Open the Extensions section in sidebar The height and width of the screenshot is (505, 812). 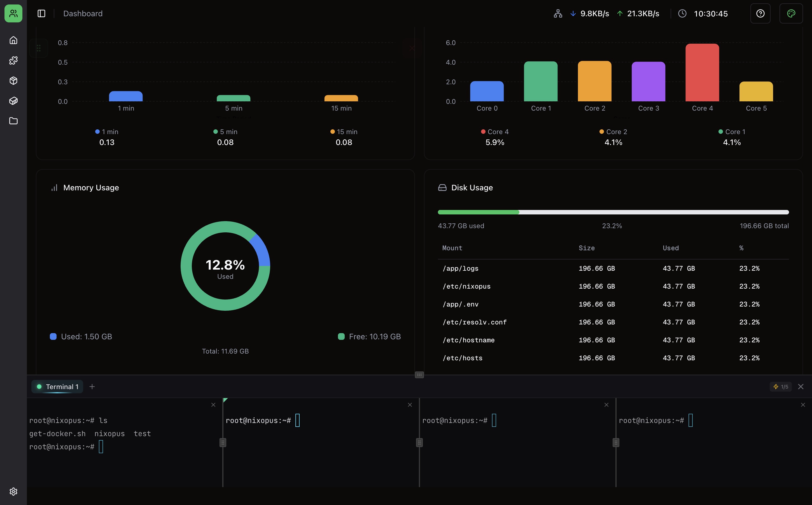[13, 60]
